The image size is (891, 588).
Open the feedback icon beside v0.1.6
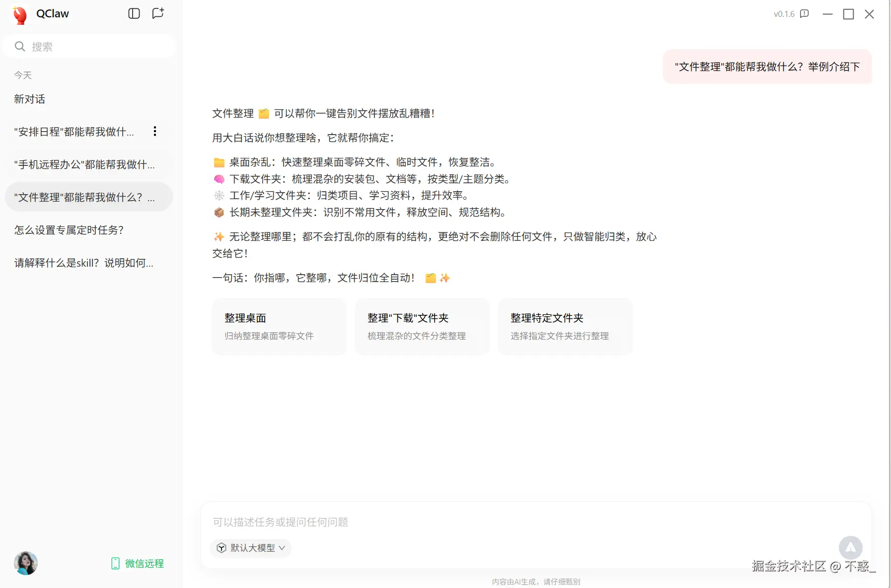[805, 14]
